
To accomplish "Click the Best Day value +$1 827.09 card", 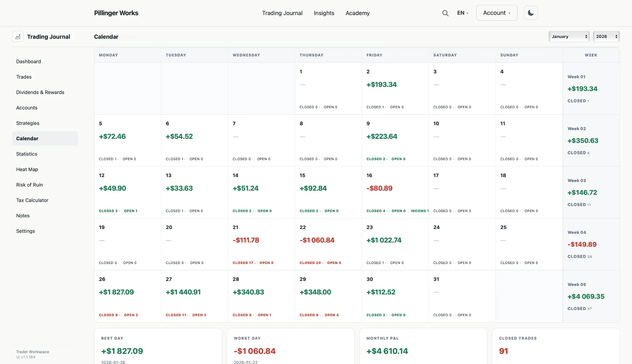I will pyautogui.click(x=158, y=346).
